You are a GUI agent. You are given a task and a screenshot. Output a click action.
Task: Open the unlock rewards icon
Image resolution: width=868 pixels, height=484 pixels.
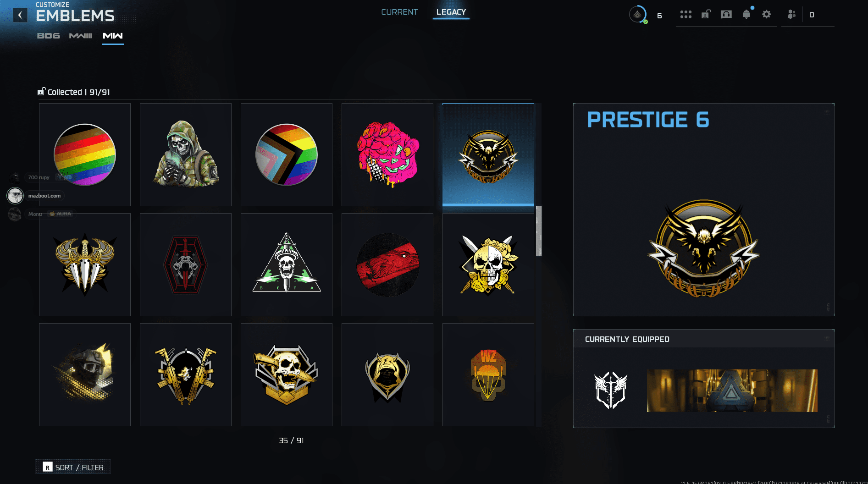click(x=706, y=14)
